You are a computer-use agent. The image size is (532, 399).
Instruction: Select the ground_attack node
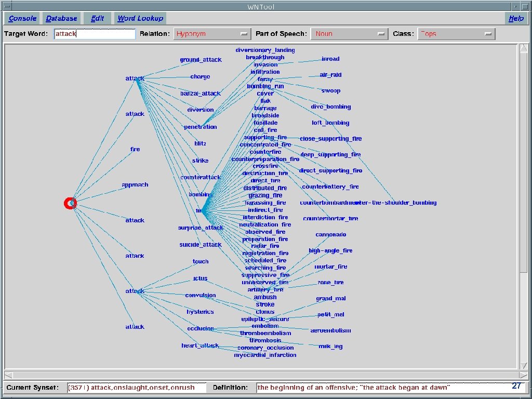(x=201, y=60)
